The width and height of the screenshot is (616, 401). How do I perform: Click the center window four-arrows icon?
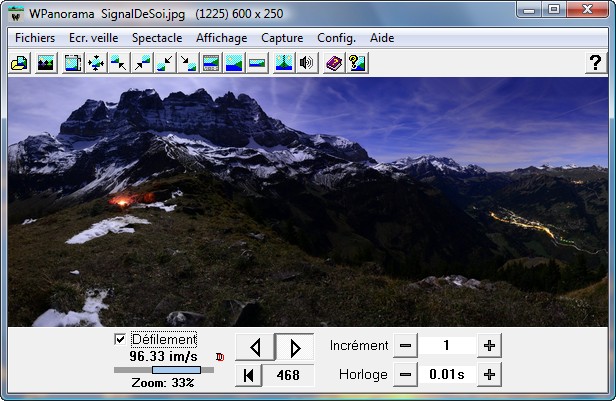click(x=96, y=63)
